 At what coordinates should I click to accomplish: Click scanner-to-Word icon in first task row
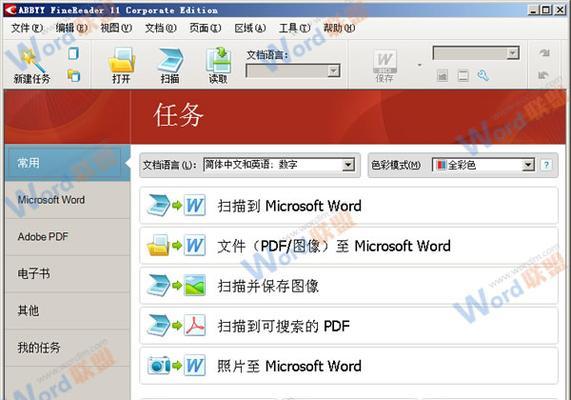[x=176, y=205]
